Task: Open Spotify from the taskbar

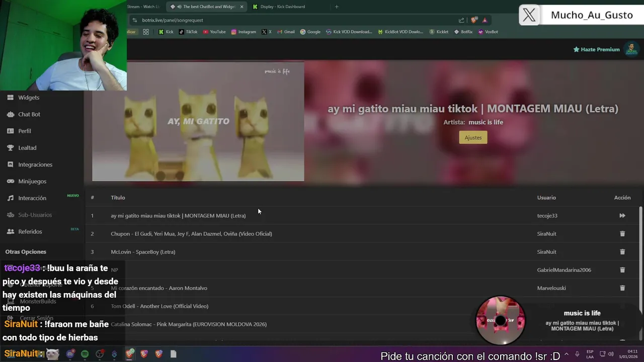Action: pos(85,354)
